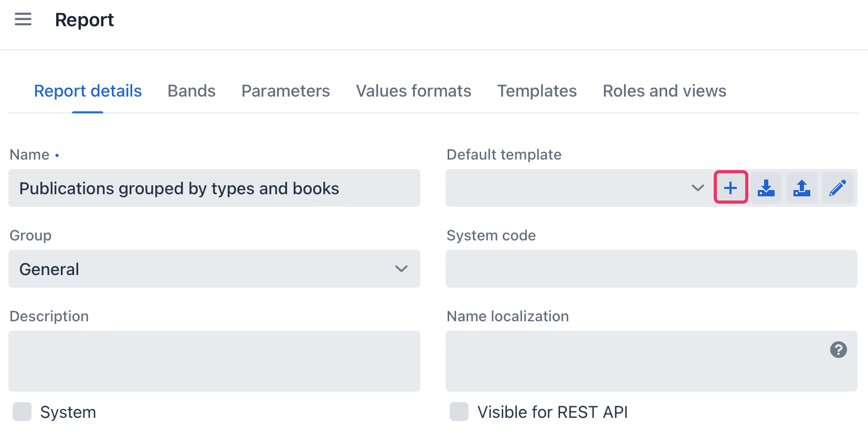Click the Visible for REST API label
Screen dimensions: 868x442
click(552, 412)
